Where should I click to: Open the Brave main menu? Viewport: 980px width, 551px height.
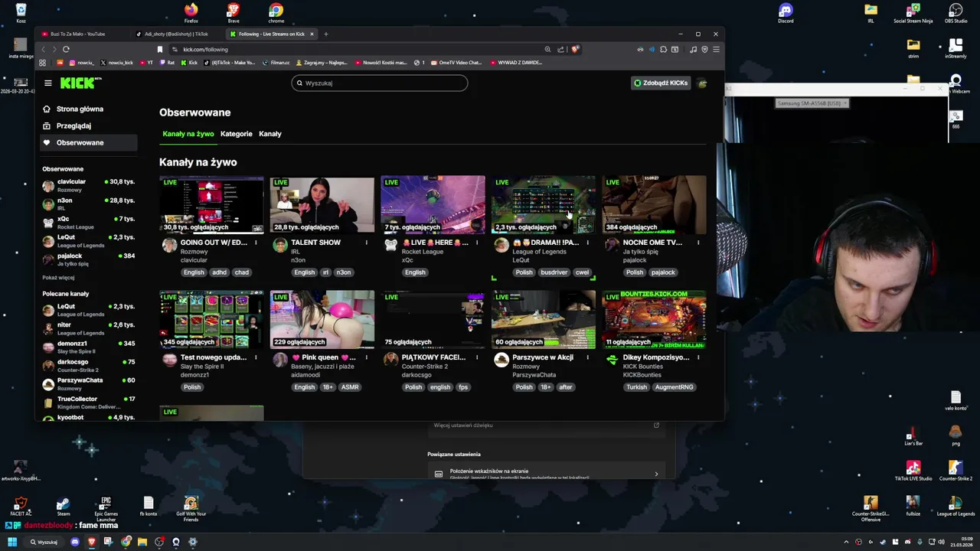click(716, 49)
